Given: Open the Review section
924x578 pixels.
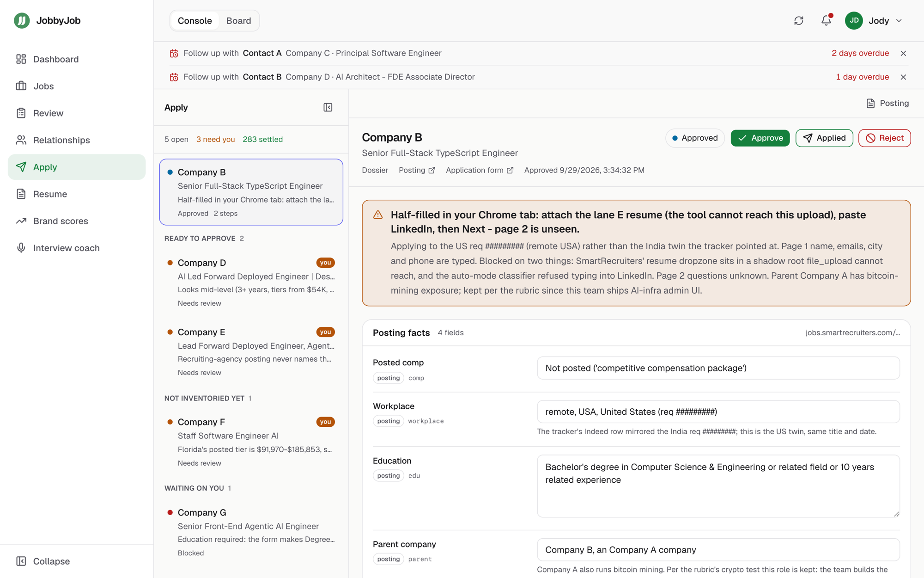Looking at the screenshot, I should coord(77,113).
